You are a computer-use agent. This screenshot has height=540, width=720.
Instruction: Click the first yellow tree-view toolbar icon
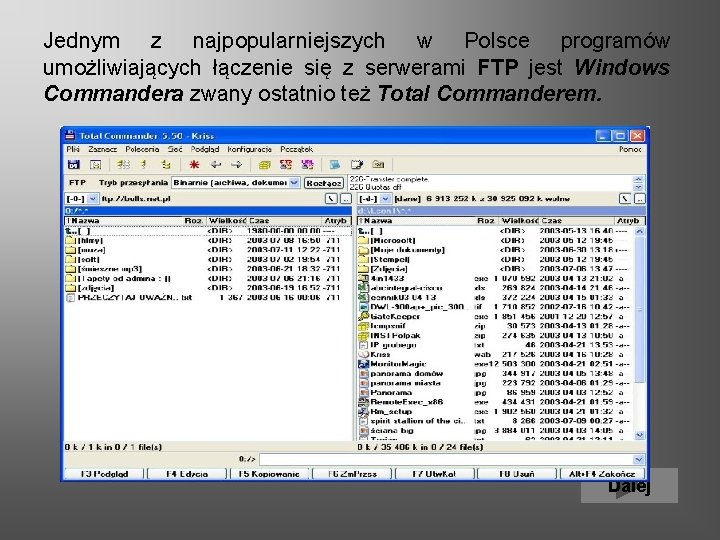click(x=123, y=164)
